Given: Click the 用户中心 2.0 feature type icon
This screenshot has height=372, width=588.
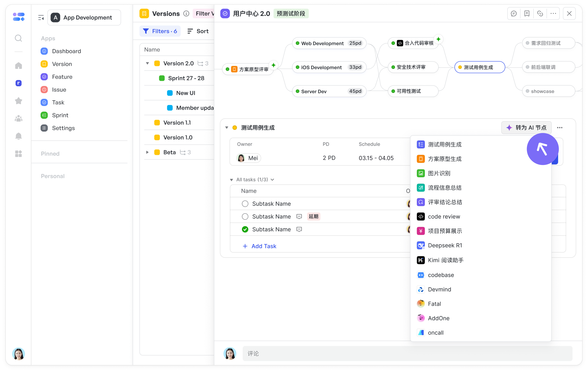Looking at the screenshot, I should coord(225,13).
